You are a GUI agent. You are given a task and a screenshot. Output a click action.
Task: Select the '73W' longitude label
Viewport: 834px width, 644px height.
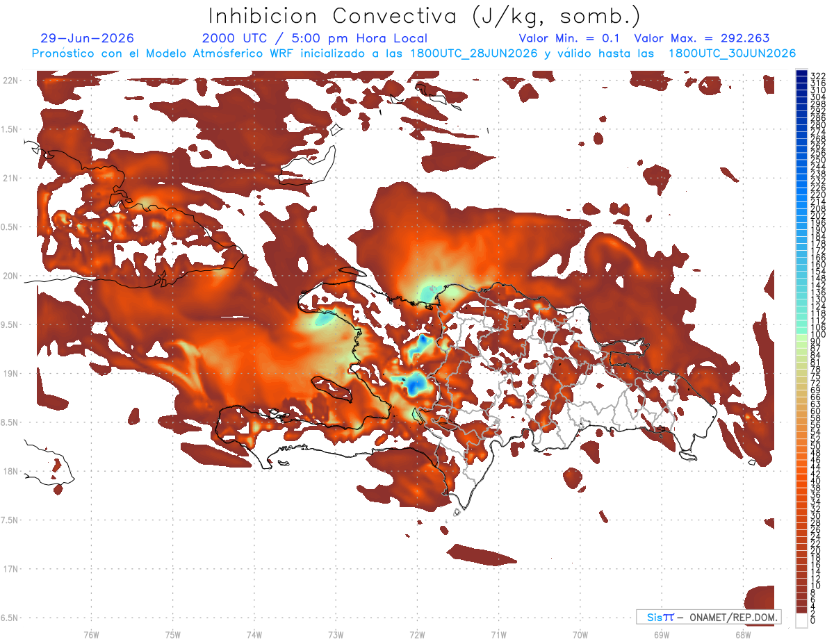click(336, 634)
